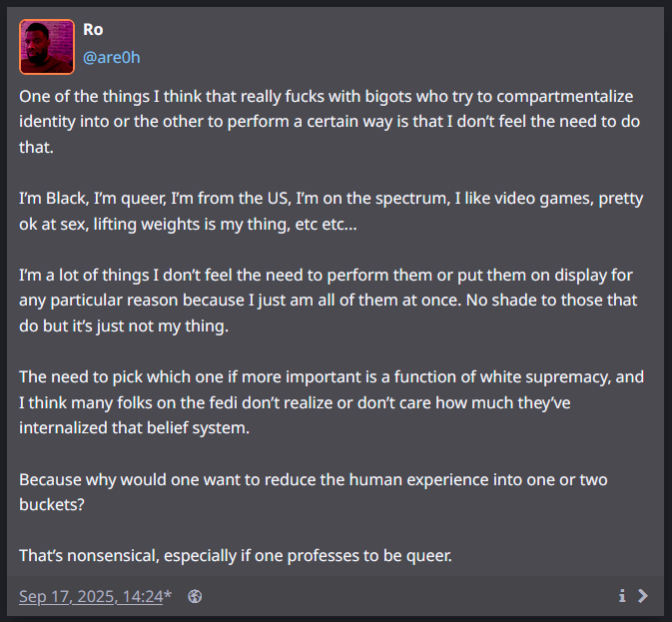Open the display name Ro

coord(93,30)
